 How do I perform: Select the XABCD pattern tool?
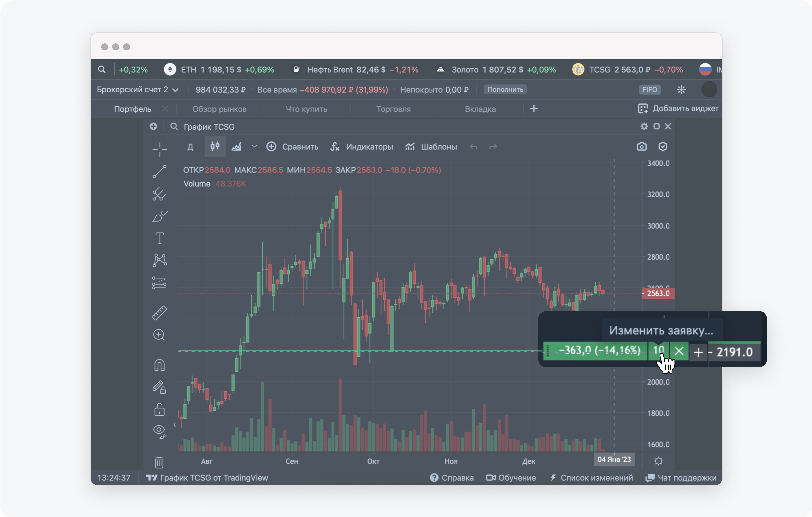point(159,261)
